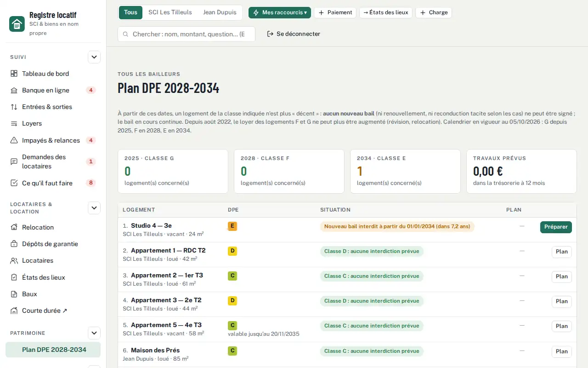Click the 2034 · Classe E summary card

(x=405, y=171)
